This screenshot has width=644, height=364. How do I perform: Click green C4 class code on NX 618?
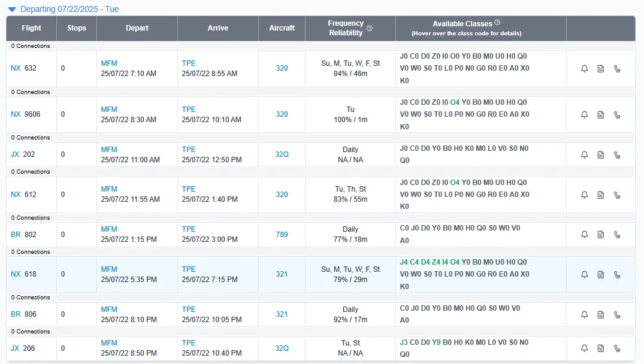tap(414, 262)
